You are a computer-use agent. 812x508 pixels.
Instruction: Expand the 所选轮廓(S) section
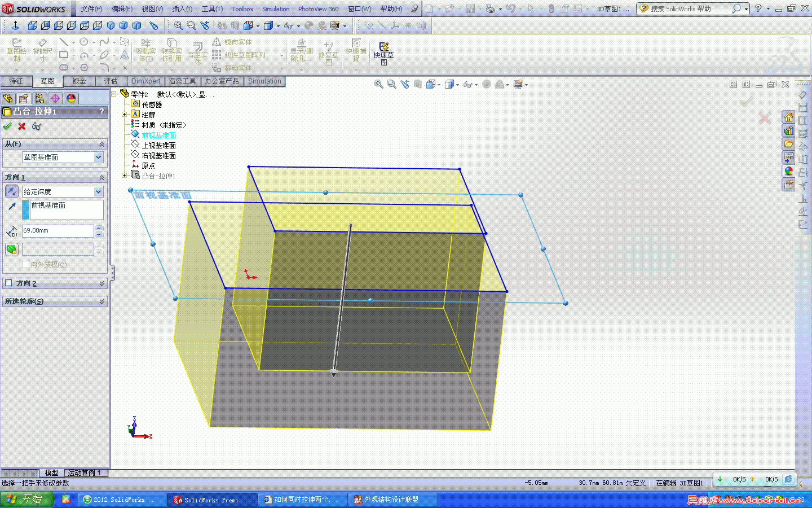coord(102,301)
